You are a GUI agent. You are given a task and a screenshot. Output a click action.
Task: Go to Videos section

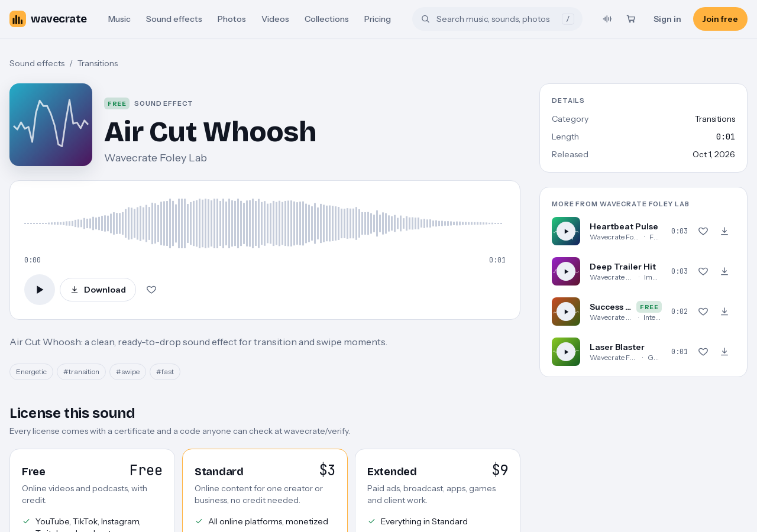275,19
